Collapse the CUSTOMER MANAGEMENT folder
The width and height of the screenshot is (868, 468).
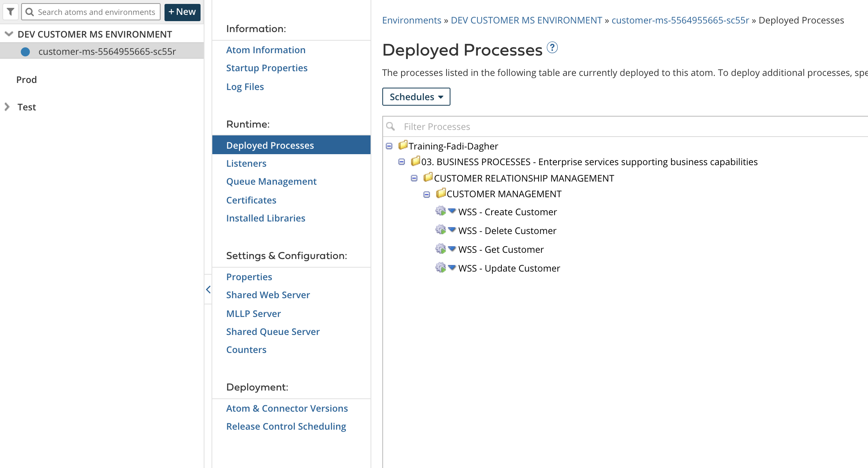pos(427,194)
